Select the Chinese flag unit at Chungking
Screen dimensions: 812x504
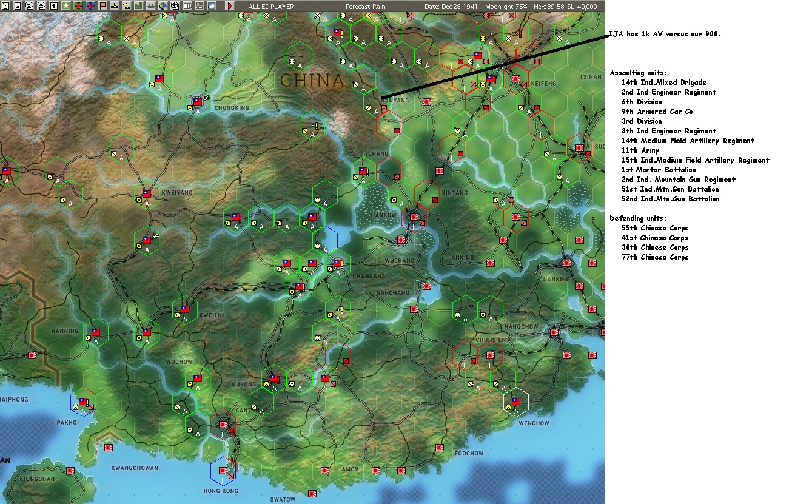[x=197, y=101]
